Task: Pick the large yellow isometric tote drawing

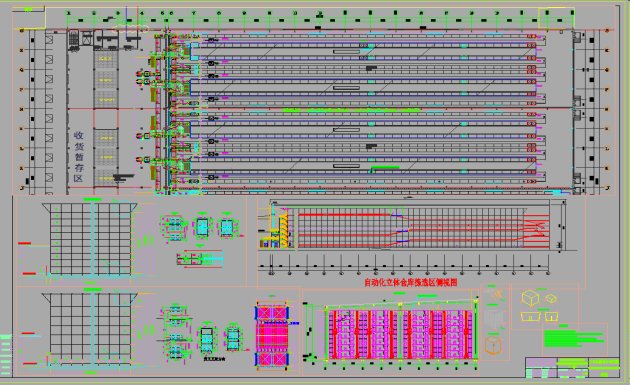Action: [x=530, y=298]
